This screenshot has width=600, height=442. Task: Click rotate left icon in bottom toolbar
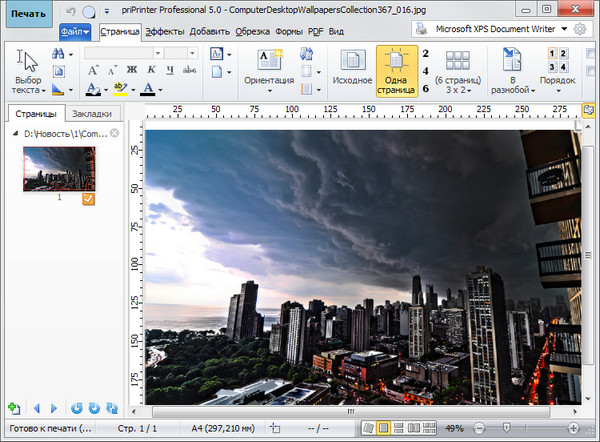coord(77,408)
